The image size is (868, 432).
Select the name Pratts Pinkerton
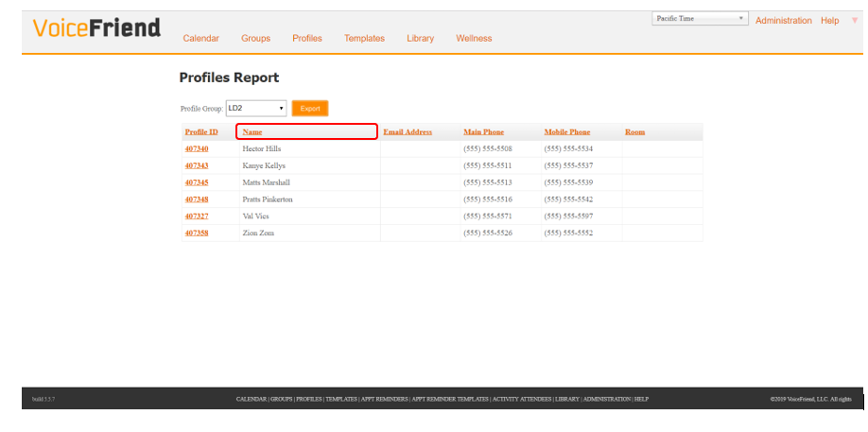[x=268, y=199]
